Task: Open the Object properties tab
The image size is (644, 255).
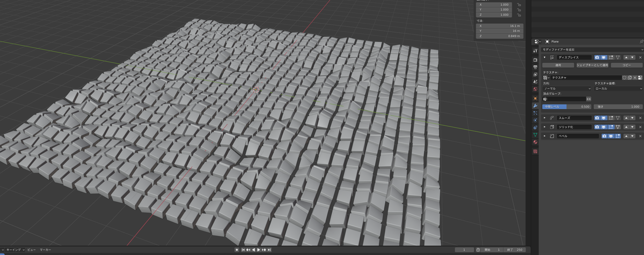Action: click(x=535, y=98)
